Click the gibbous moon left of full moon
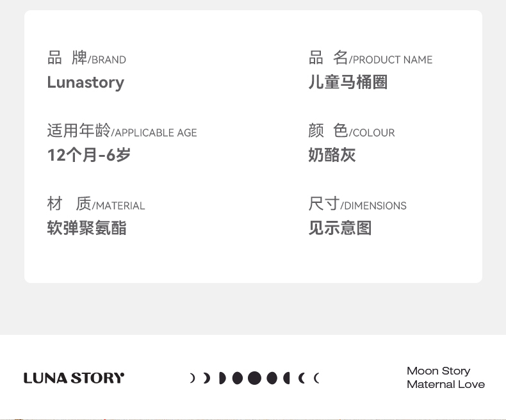Image resolution: width=506 pixels, height=420 pixels. click(x=238, y=378)
